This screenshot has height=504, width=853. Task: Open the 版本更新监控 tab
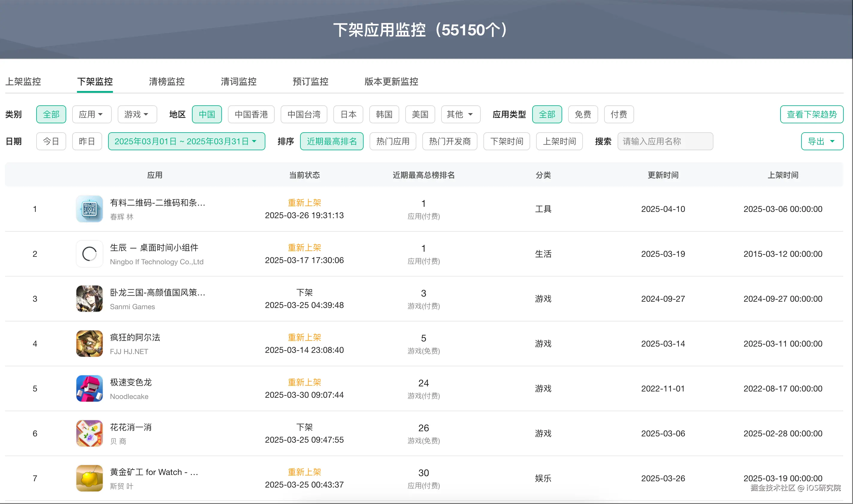coord(391,81)
